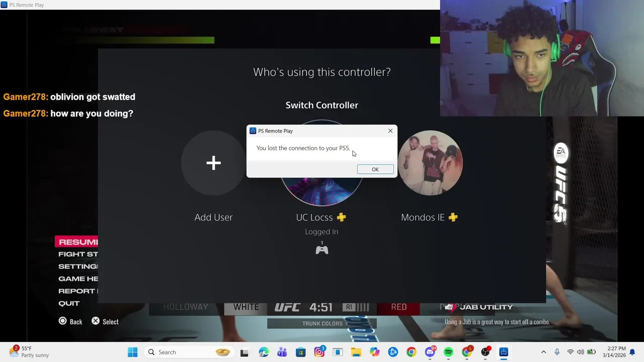Click OK in the PS Remote Play dialog

point(375,169)
